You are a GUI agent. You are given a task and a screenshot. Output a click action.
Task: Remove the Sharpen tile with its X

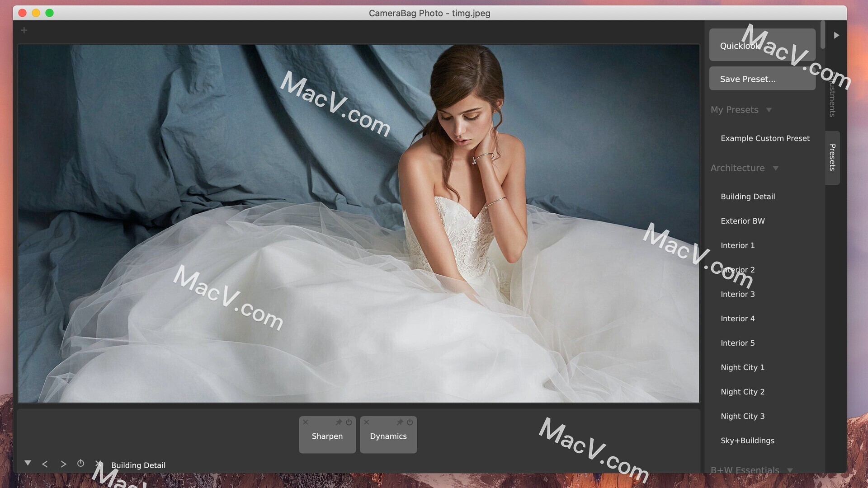click(x=306, y=422)
